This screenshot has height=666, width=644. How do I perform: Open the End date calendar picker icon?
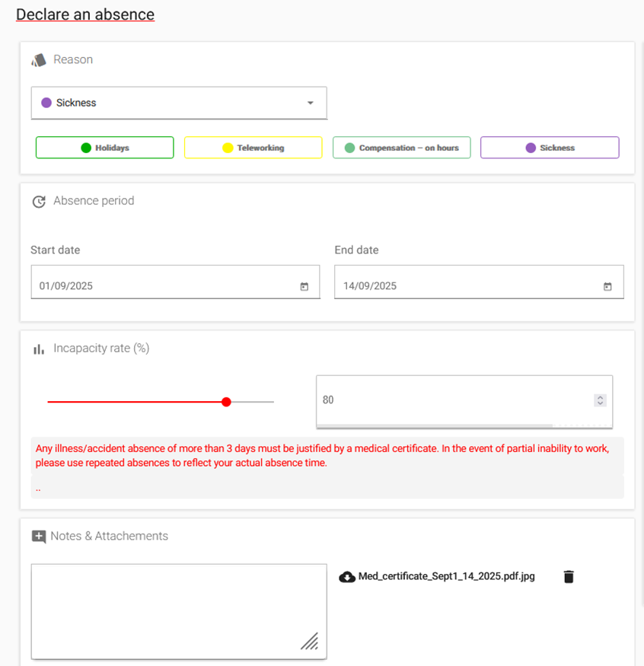[607, 287]
